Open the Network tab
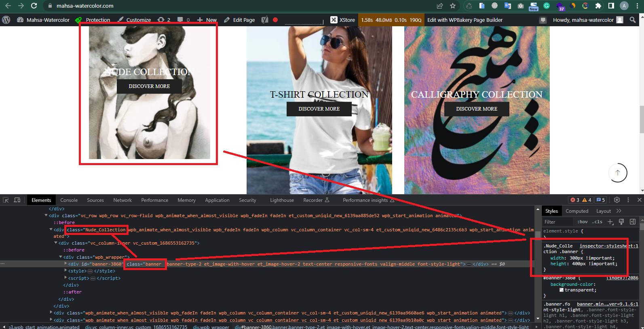The height and width of the screenshot is (329, 644). tap(122, 200)
